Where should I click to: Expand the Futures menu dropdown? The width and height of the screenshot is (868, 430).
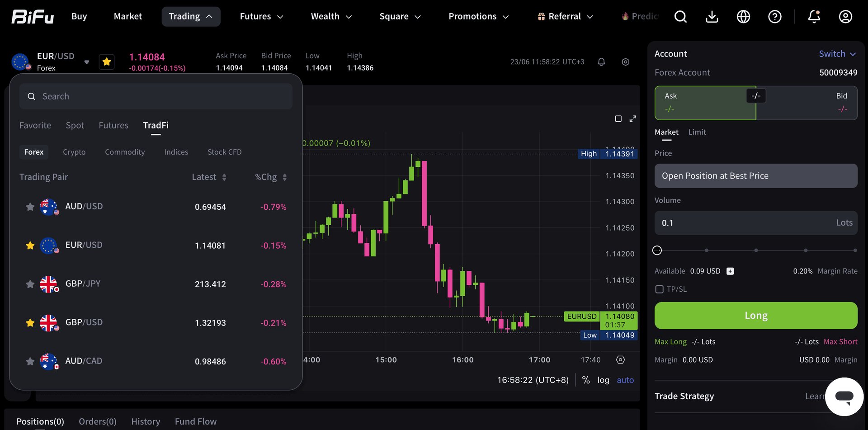[x=261, y=16]
